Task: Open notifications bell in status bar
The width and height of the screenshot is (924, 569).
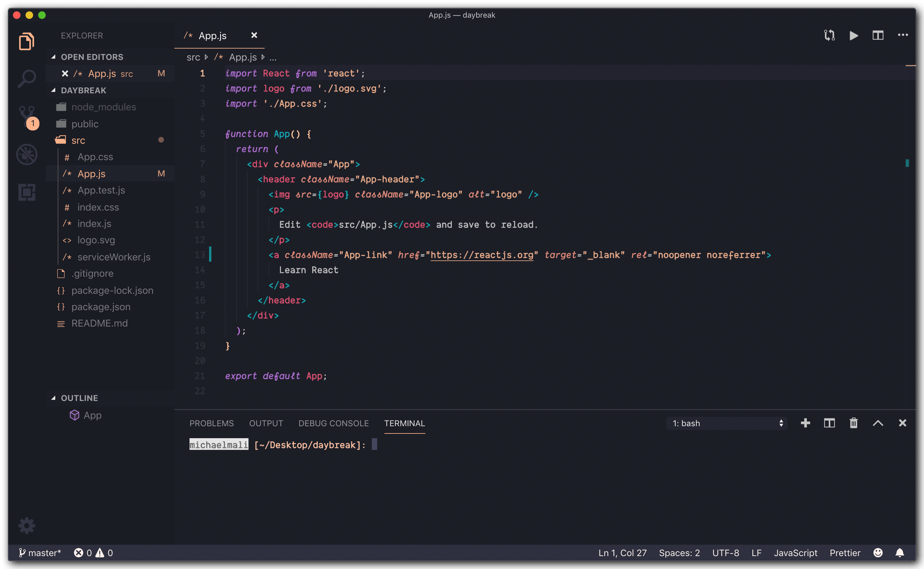Action: (899, 552)
